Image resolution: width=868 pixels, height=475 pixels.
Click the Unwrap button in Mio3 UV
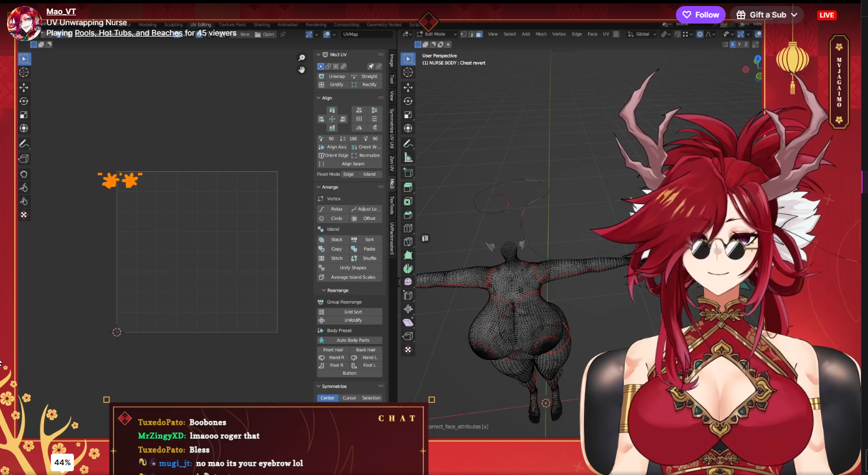336,77
